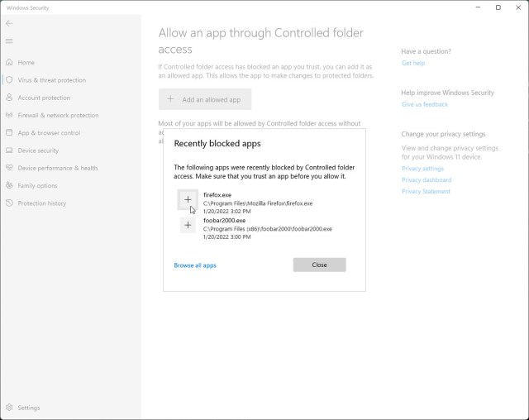Click the Firewall & network protection antenna icon
Viewport: 529px width, 420px height.
pyautogui.click(x=9, y=115)
